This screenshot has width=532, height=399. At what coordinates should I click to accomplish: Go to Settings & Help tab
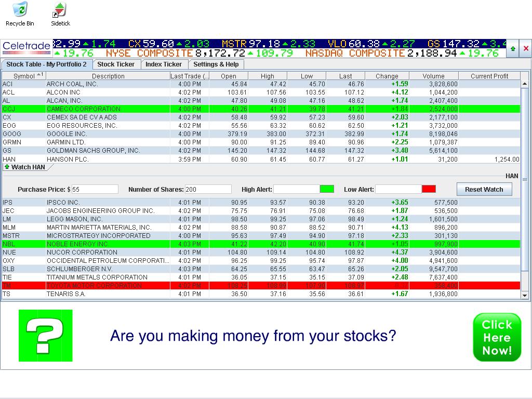pos(216,64)
